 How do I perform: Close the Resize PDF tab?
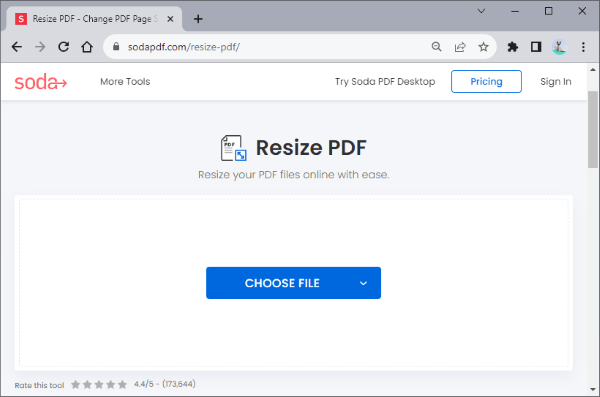(170, 19)
